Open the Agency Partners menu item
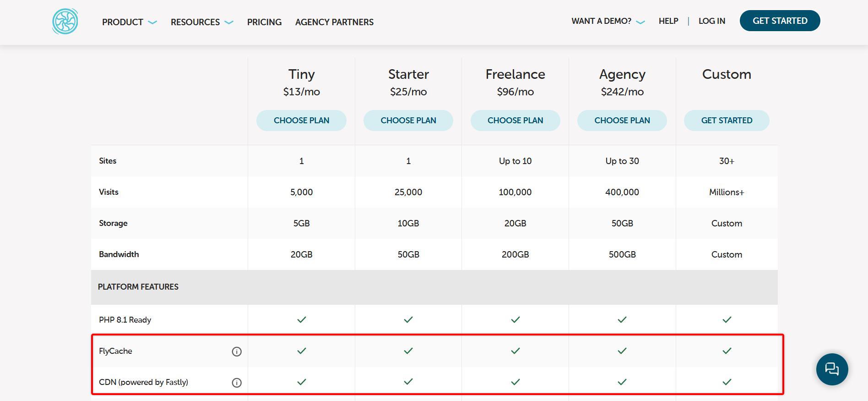Image resolution: width=868 pixels, height=401 pixels. pos(334,22)
